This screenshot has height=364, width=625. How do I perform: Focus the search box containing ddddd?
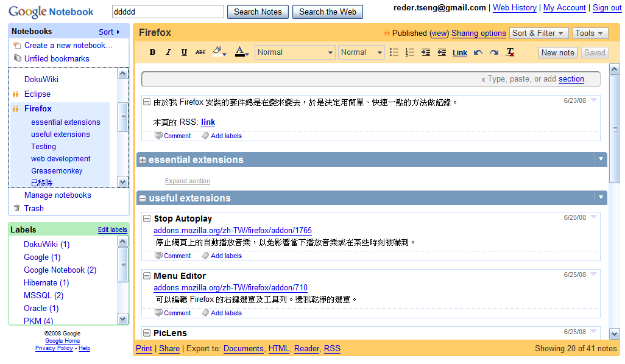point(168,12)
